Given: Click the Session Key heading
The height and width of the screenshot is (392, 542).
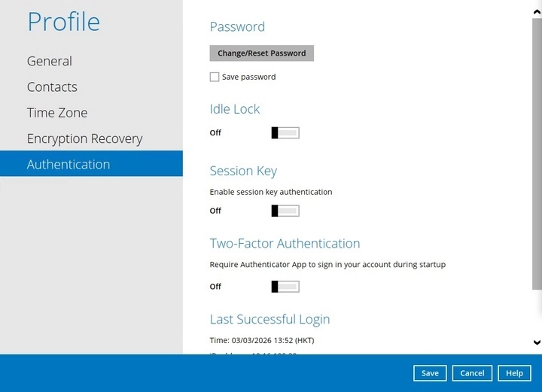Looking at the screenshot, I should coord(243,171).
